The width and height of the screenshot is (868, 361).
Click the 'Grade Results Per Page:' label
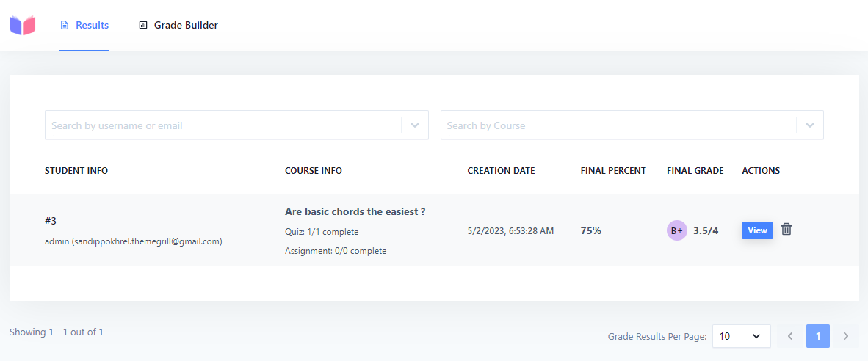click(657, 336)
